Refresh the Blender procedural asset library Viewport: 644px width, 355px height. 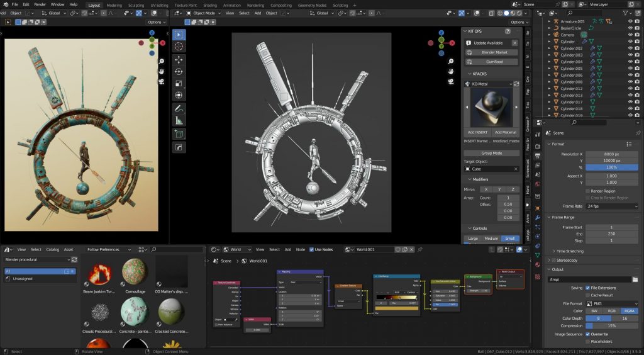tap(74, 260)
